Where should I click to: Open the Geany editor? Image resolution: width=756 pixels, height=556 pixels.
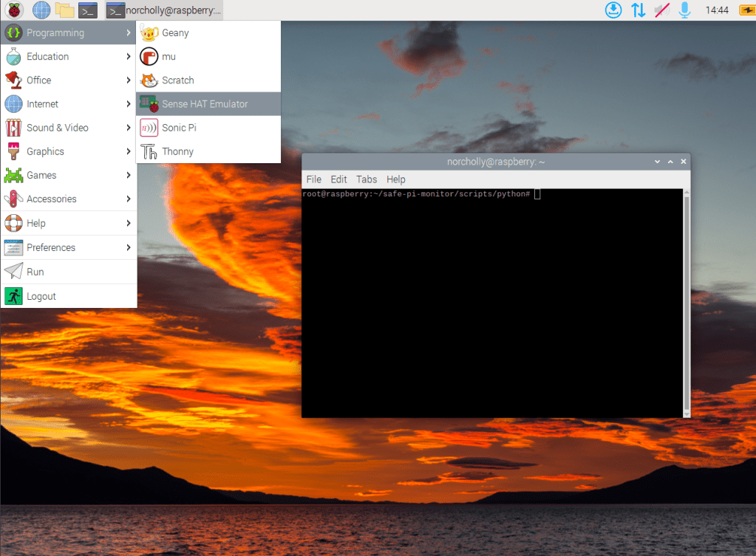pyautogui.click(x=175, y=32)
